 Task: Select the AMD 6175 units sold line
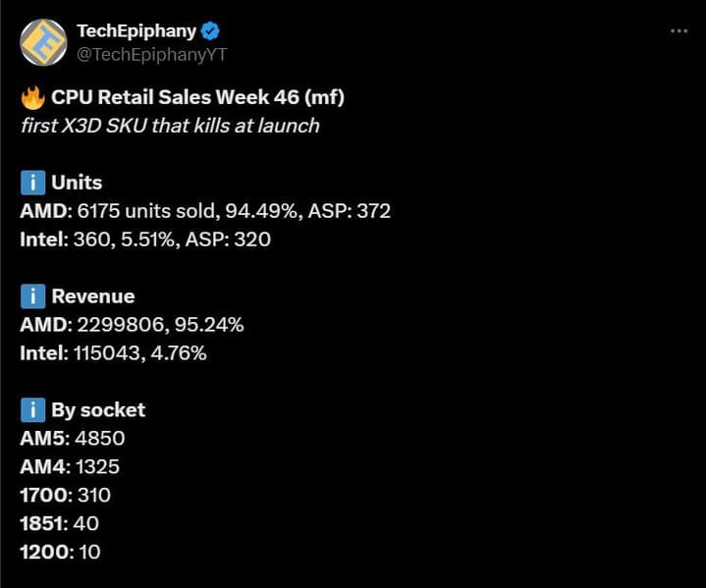coord(205,211)
